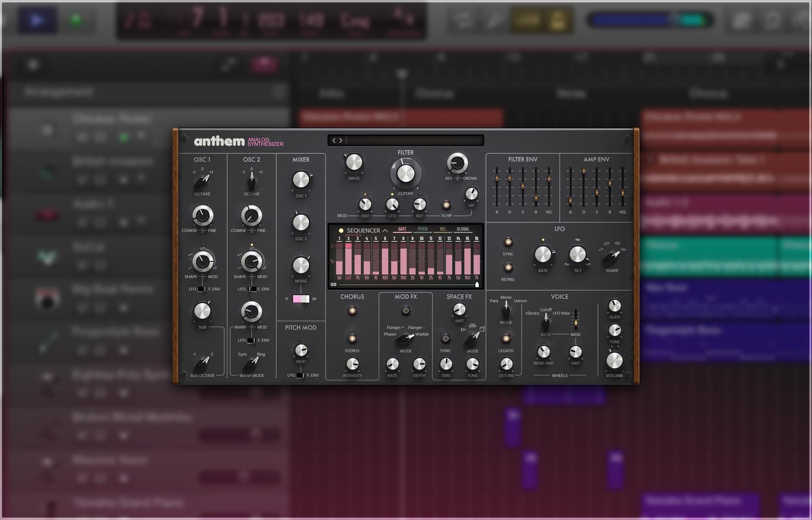Click the LFO RATE knob
This screenshot has width=812, height=520.
[x=543, y=255]
